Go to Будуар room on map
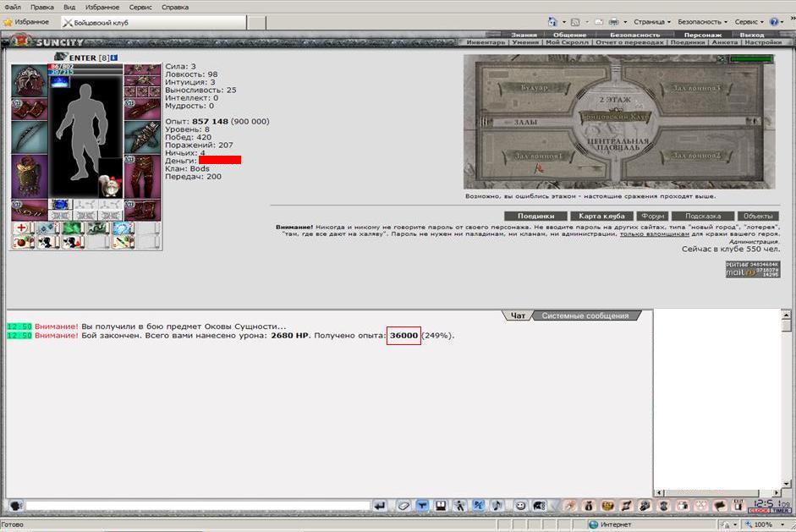This screenshot has height=532, width=796. point(535,88)
